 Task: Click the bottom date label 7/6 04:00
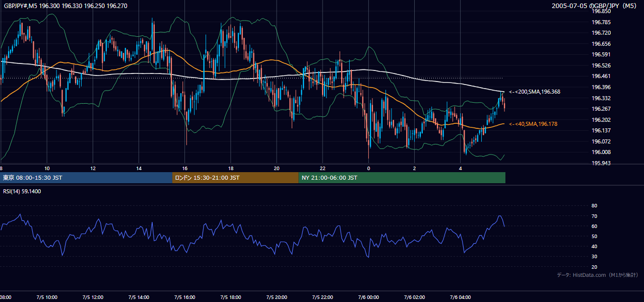pyautogui.click(x=460, y=297)
